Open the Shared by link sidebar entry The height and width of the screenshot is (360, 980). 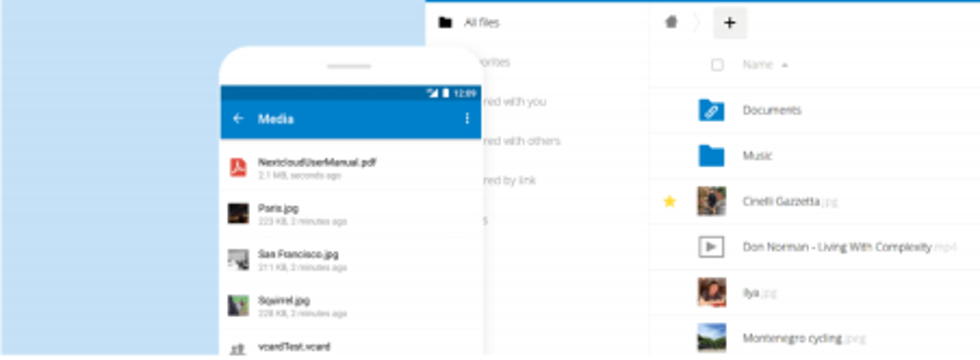pos(509,180)
